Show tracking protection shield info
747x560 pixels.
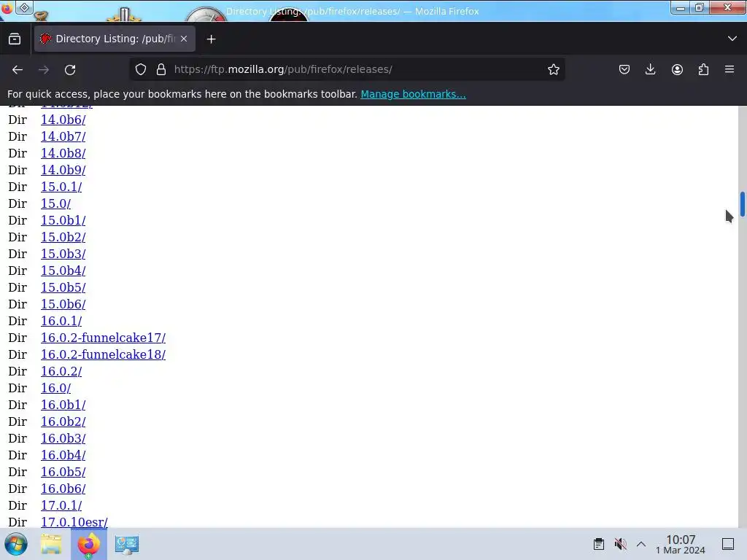pyautogui.click(x=141, y=69)
